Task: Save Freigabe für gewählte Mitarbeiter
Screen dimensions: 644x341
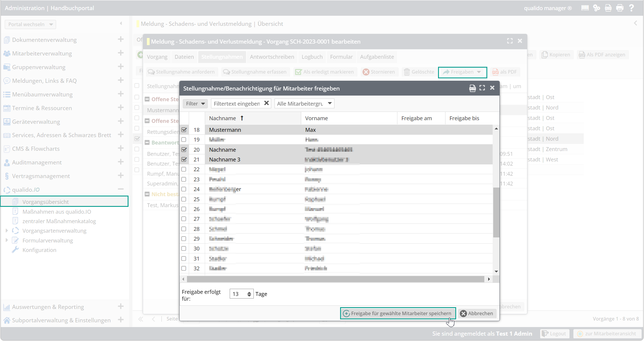Action: click(398, 313)
